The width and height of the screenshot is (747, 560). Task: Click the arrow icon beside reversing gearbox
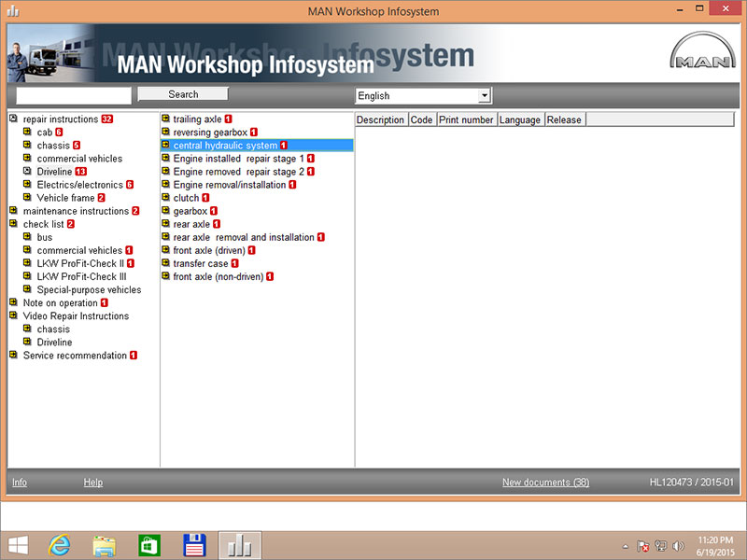coord(166,132)
